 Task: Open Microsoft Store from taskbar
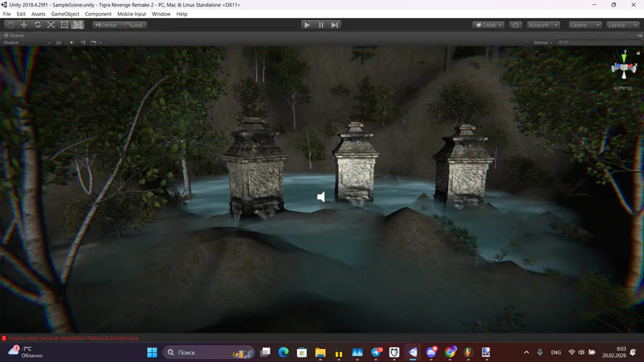click(x=302, y=353)
